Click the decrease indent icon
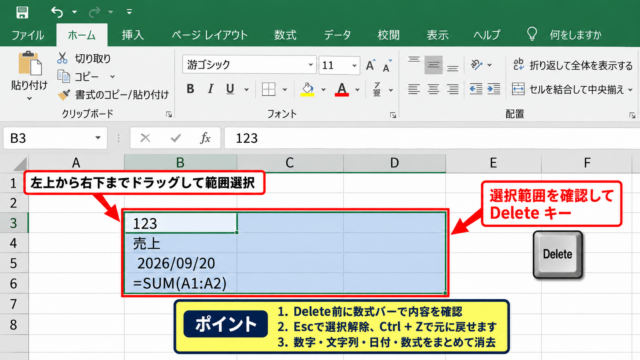Screen dimensions: 640x360 coord(476,89)
